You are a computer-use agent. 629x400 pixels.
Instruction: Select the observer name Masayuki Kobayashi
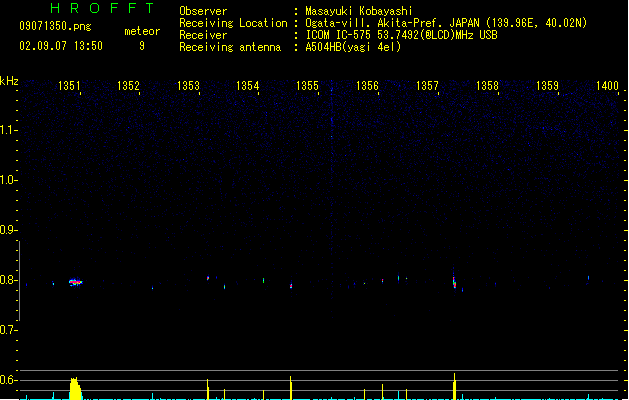tap(359, 11)
